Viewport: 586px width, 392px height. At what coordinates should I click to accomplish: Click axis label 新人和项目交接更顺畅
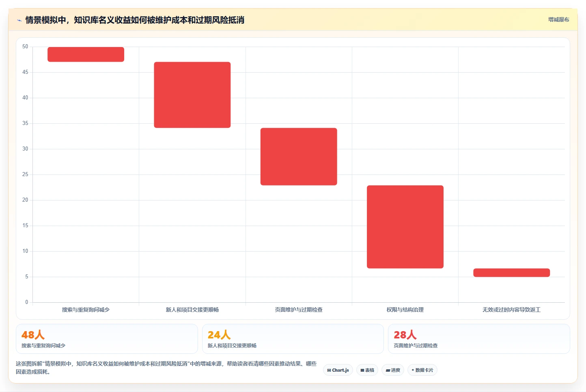coord(192,310)
